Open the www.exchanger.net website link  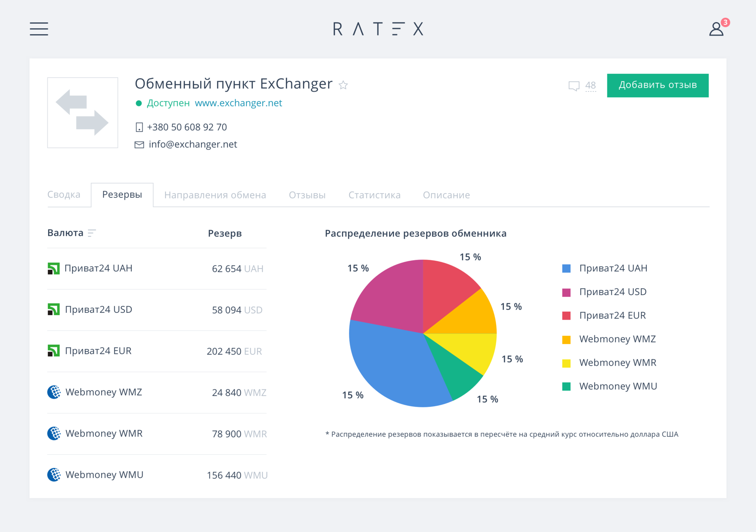click(x=239, y=103)
